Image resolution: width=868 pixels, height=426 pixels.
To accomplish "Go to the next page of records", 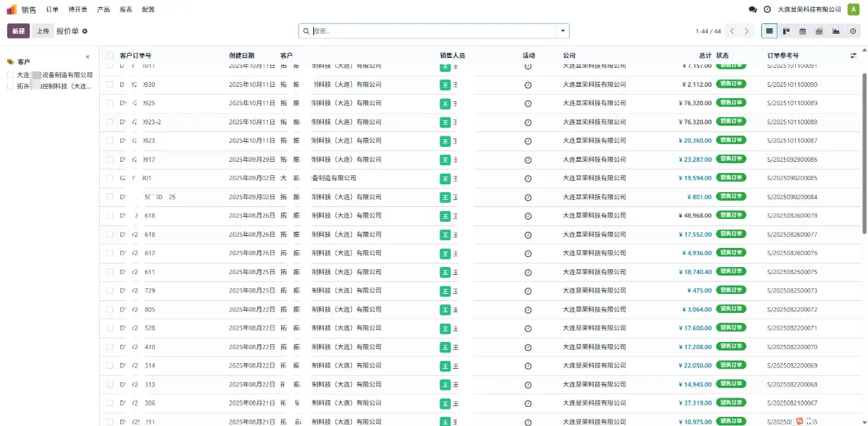I will pos(747,31).
